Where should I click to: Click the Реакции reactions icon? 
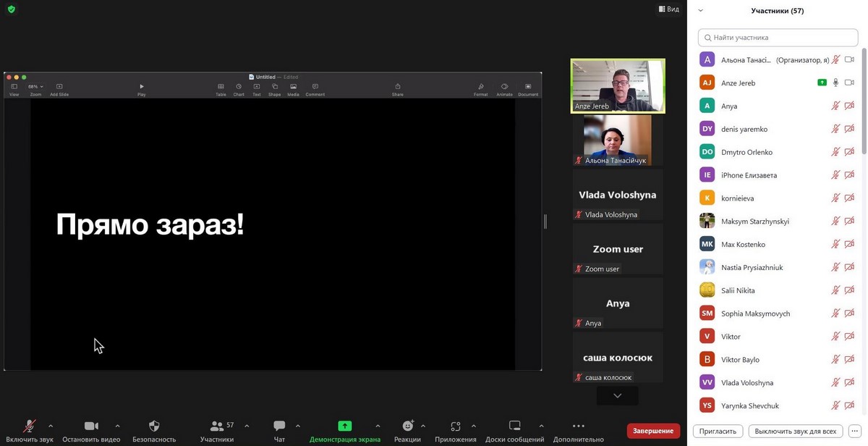point(408,426)
